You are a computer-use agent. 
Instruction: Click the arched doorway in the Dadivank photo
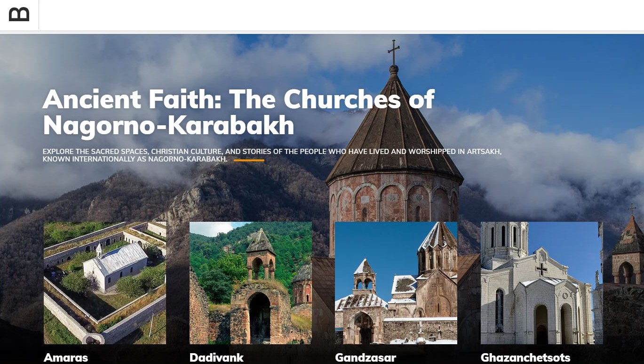click(x=260, y=317)
